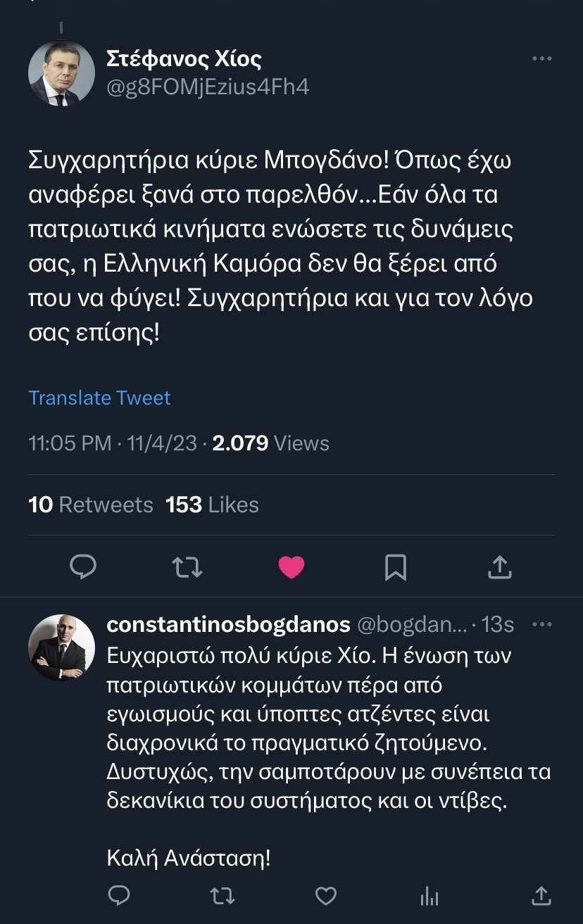Viewport: 583px width, 924px height.
Task: Share the main tweet
Action: (x=500, y=567)
